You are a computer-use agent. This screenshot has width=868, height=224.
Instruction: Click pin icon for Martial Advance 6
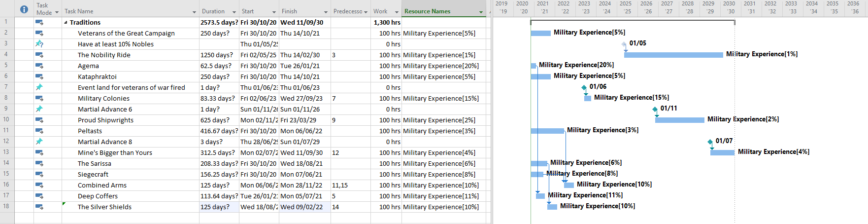click(39, 109)
